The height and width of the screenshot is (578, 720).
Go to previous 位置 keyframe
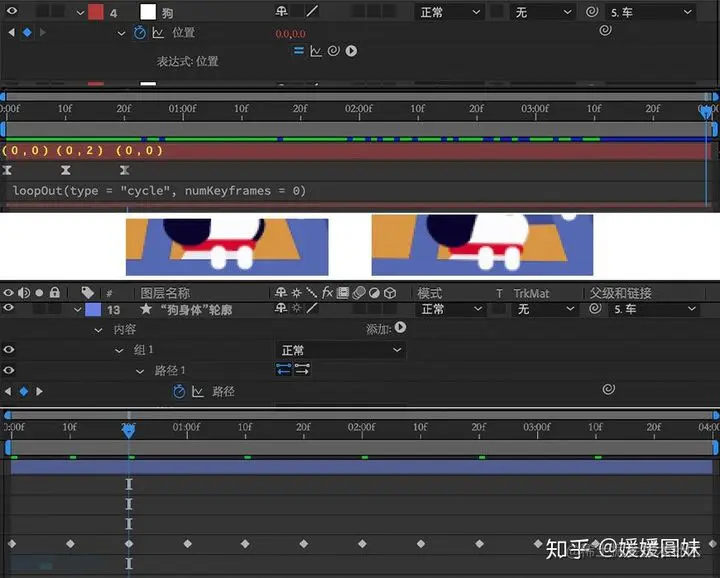(11, 33)
